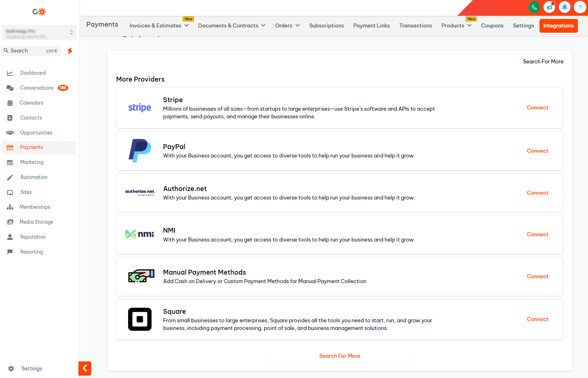Click the Authorize.net logo
This screenshot has width=588, height=378.
tap(140, 193)
